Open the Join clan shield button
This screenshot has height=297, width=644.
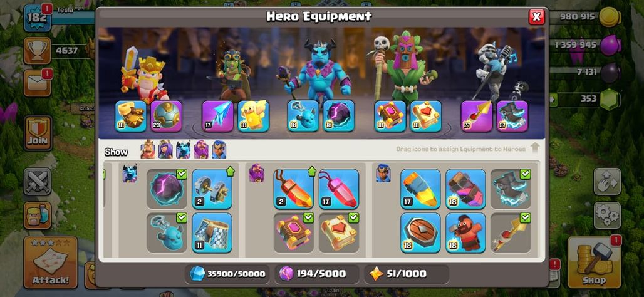pyautogui.click(x=38, y=133)
